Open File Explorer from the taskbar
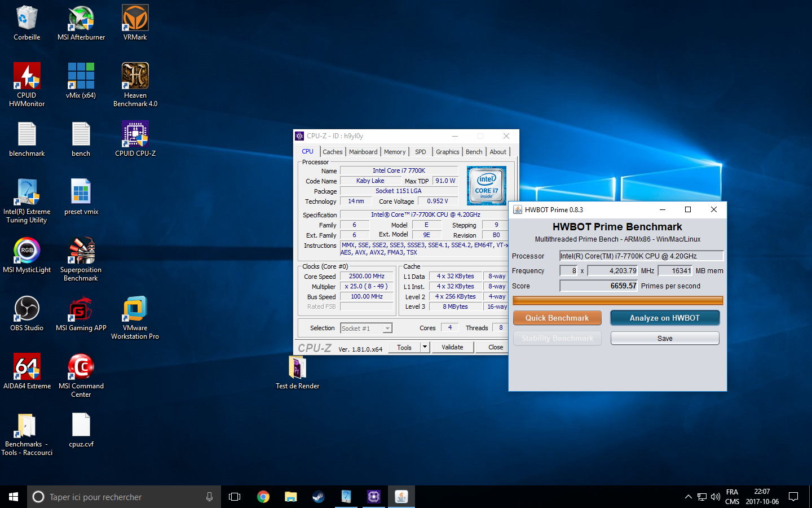Image resolution: width=812 pixels, height=508 pixels. [x=291, y=497]
